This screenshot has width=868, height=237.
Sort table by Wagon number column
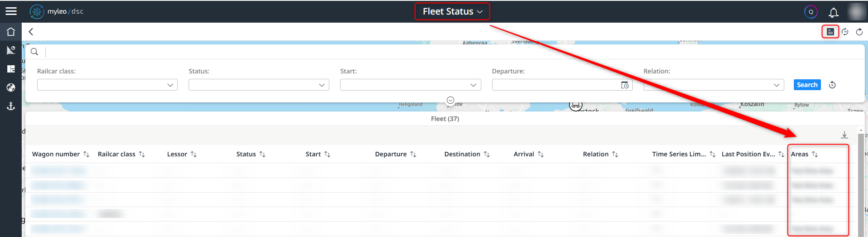pyautogui.click(x=86, y=155)
